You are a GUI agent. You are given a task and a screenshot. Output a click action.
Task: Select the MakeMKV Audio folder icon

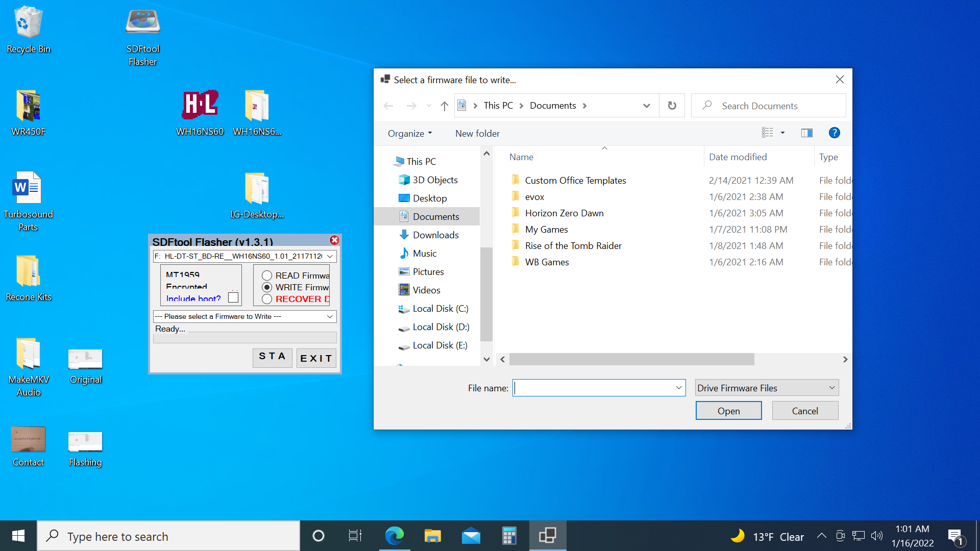pos(29,367)
